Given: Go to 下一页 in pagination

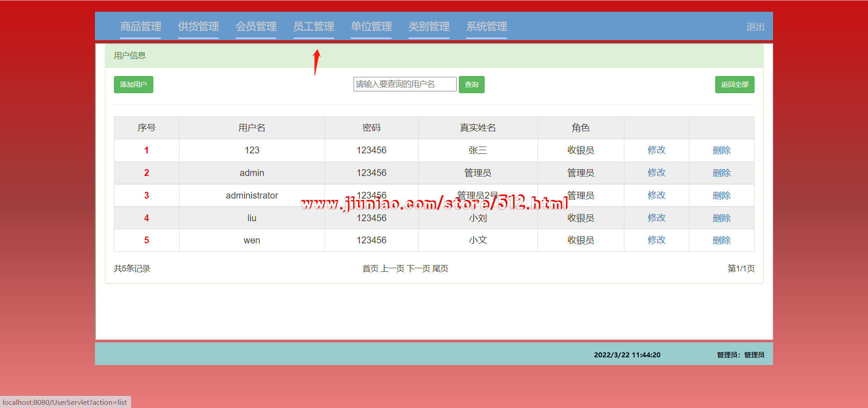Looking at the screenshot, I should (x=418, y=269).
